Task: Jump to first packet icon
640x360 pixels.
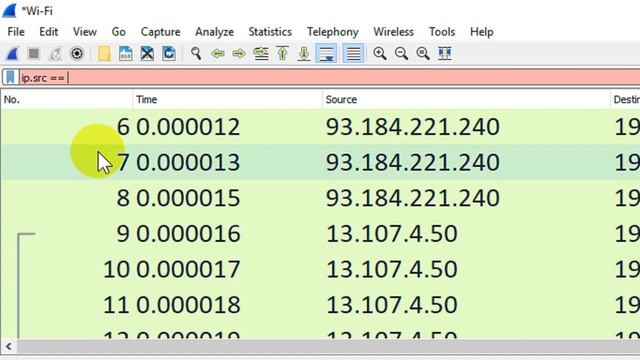Action: (x=282, y=53)
